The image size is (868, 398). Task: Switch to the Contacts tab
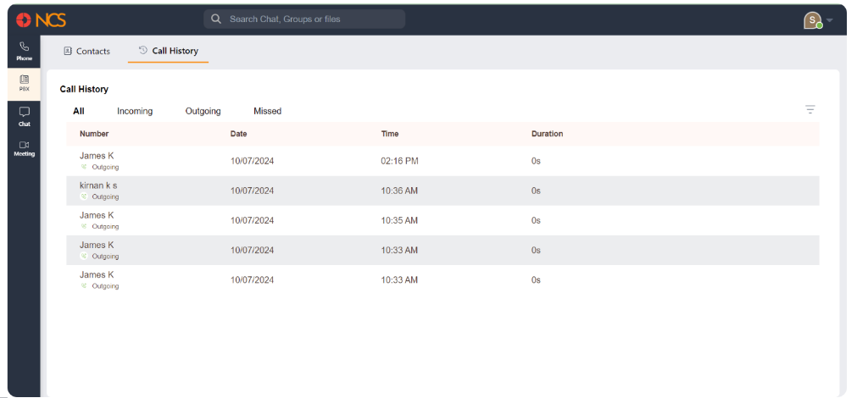pos(87,51)
